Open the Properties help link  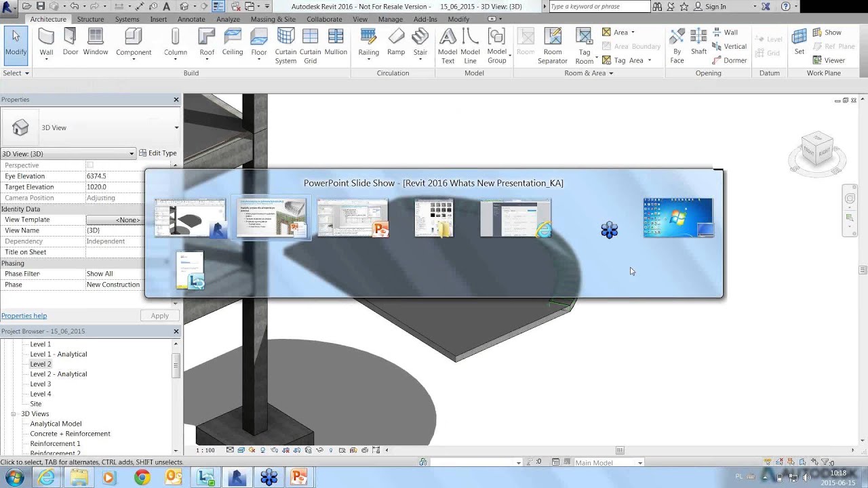(x=24, y=315)
